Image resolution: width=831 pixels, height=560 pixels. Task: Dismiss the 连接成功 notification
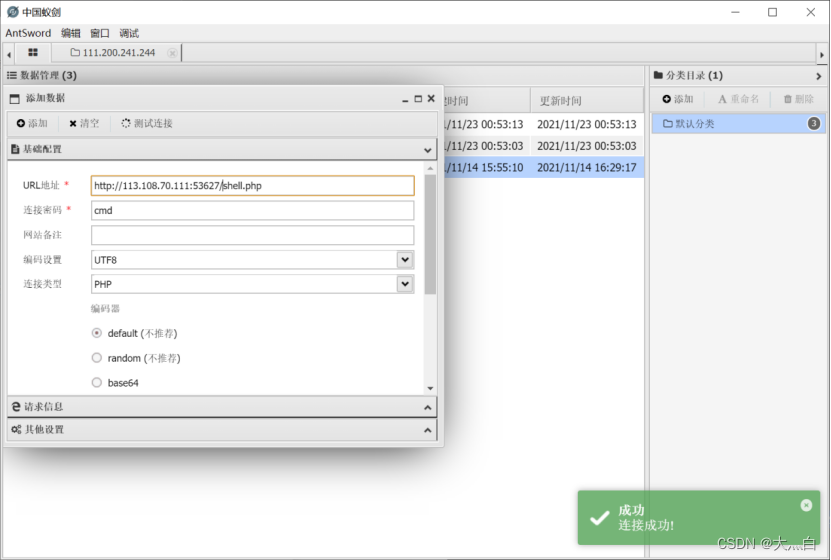click(x=806, y=505)
